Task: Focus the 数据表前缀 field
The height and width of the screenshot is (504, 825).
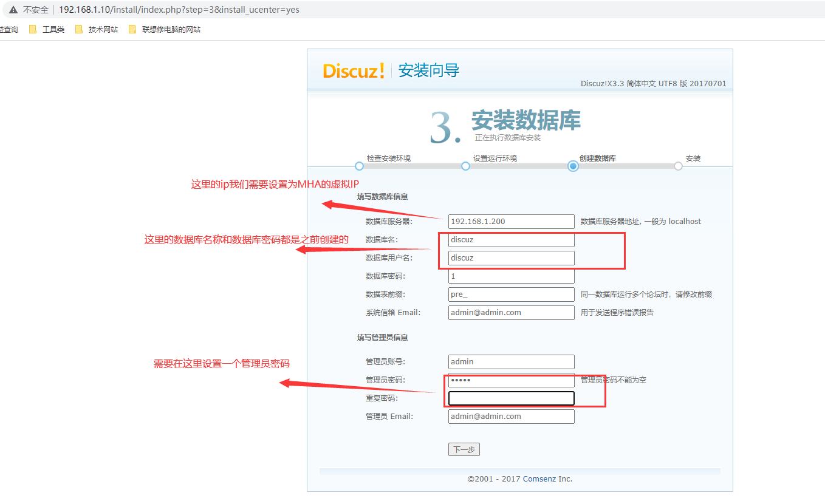Action: (511, 295)
